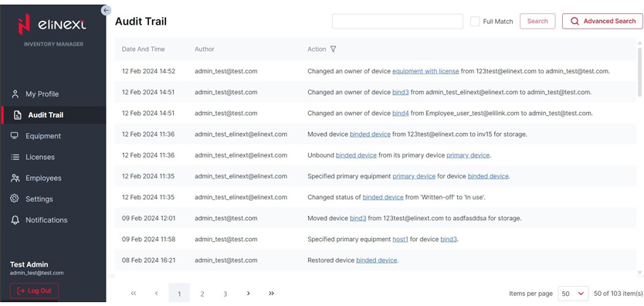
Task: Open the 'equipment with license' device link
Action: click(425, 71)
